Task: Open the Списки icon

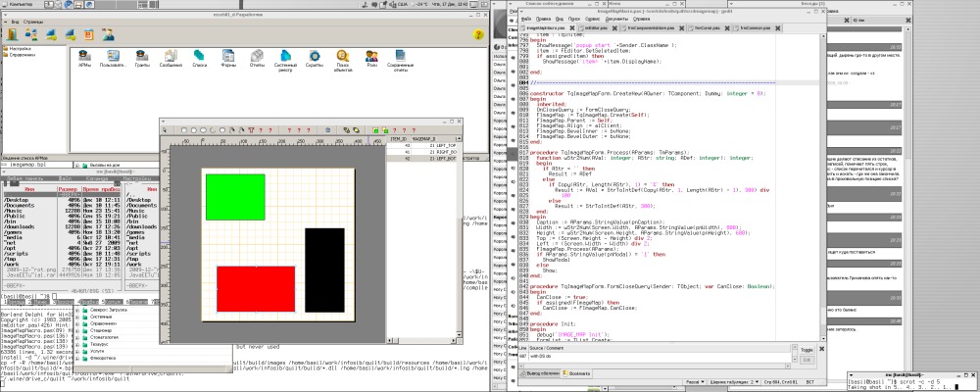Action: coord(199,58)
